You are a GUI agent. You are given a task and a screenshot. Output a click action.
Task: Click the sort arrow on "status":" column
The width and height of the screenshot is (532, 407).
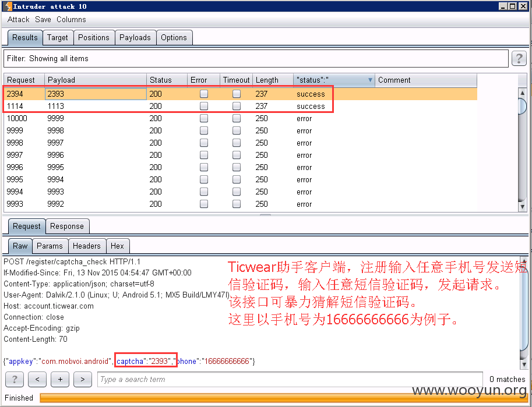[x=370, y=80]
